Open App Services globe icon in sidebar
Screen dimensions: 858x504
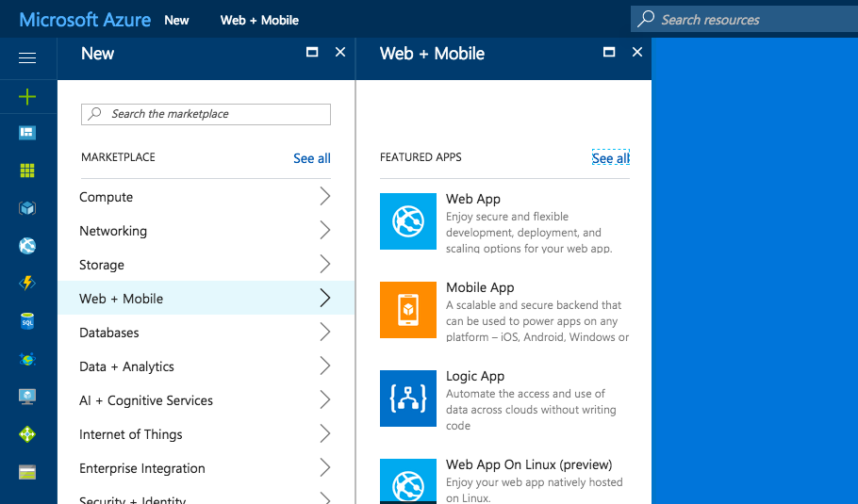click(x=27, y=246)
